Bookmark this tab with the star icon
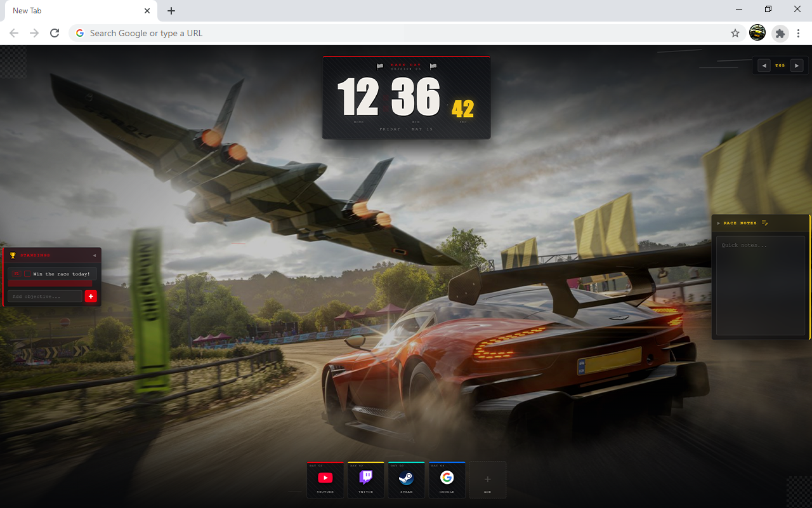The height and width of the screenshot is (508, 812). tap(735, 33)
